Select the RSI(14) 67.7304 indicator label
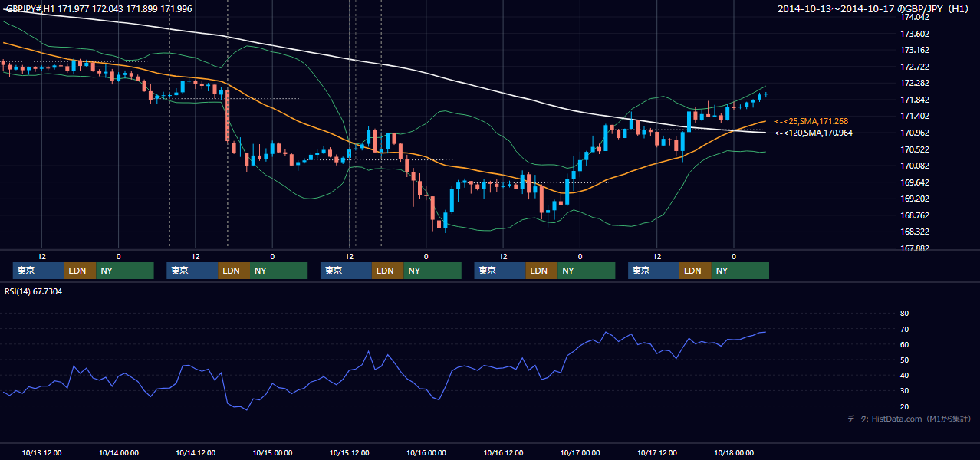This screenshot has height=460, width=980. point(35,291)
